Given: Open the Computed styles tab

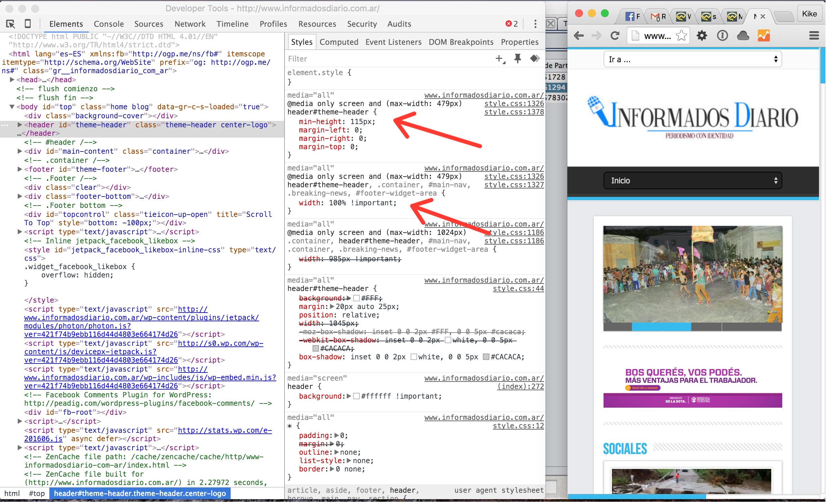Looking at the screenshot, I should tap(338, 42).
